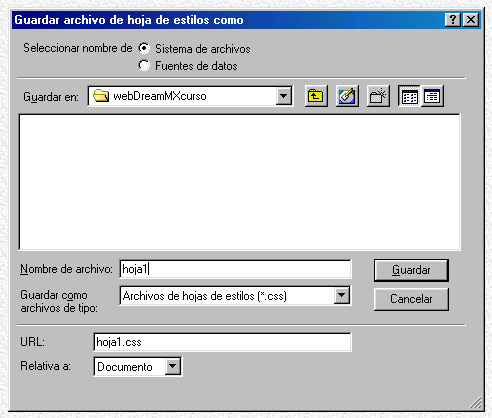Switch to details view icon
Image resolution: width=492 pixels, height=418 pixels.
tap(432, 96)
